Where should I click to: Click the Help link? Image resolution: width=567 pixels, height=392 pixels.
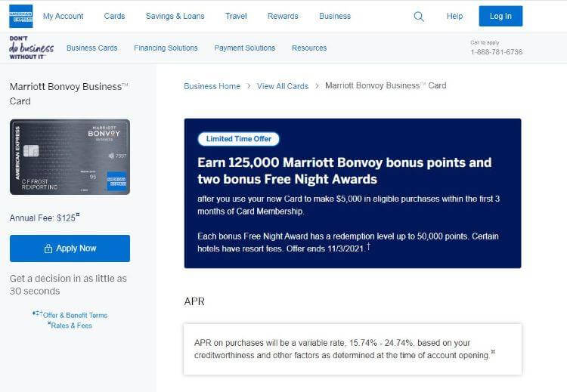tap(454, 16)
